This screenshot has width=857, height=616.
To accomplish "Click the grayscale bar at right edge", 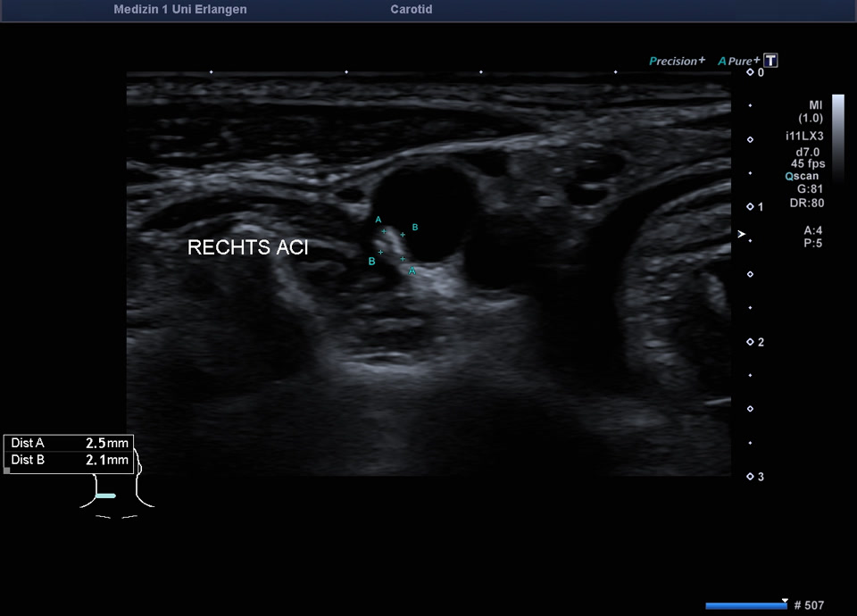I will click(838, 137).
